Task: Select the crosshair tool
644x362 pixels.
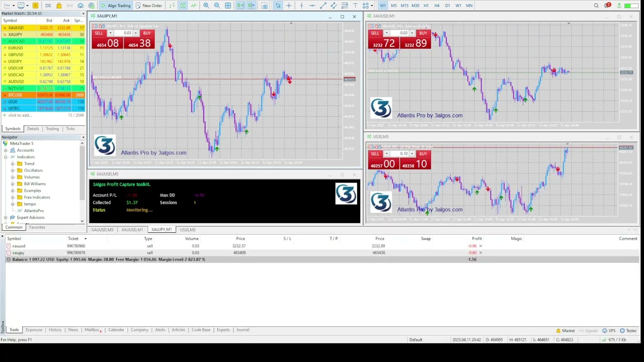Action: pos(289,6)
